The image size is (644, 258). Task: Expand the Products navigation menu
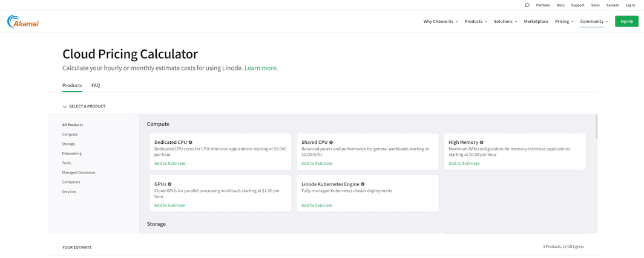[x=475, y=22]
